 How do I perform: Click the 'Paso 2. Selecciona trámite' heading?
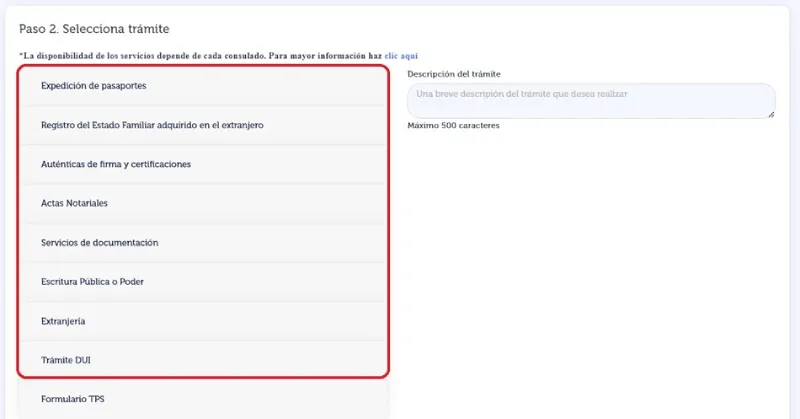click(x=94, y=29)
